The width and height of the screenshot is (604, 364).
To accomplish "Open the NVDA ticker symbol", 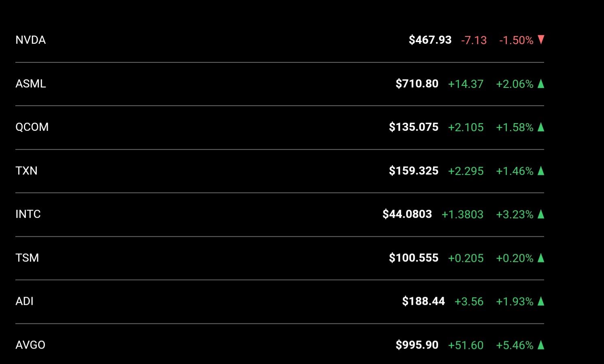I will pos(30,40).
